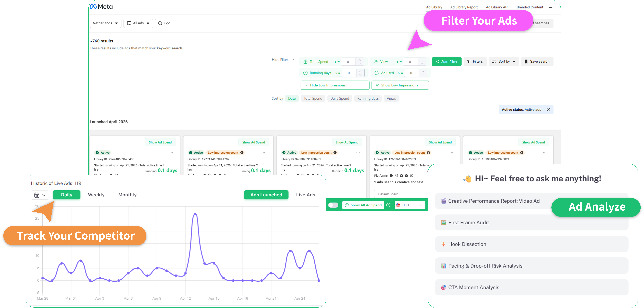Activate Hide Low Impressions
The height and width of the screenshot is (308, 644).
[335, 85]
